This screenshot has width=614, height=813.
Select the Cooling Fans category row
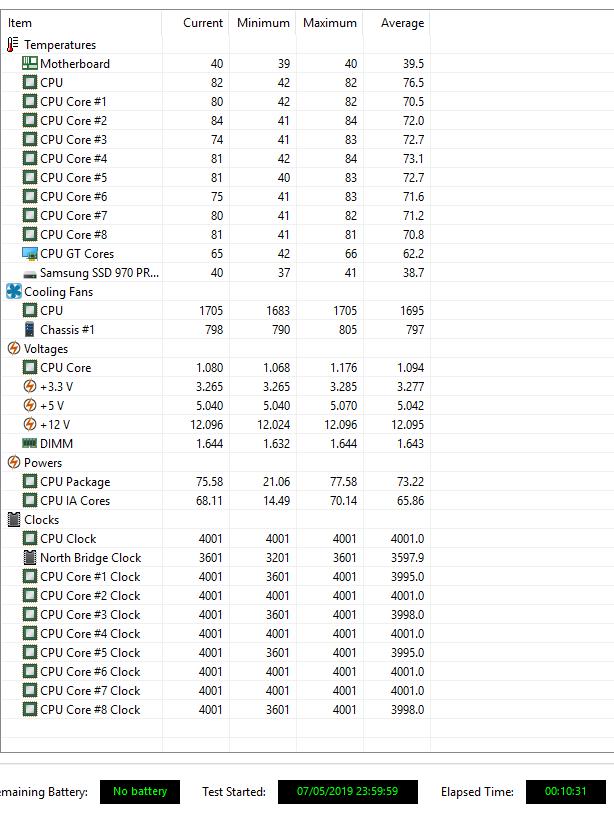215,291
